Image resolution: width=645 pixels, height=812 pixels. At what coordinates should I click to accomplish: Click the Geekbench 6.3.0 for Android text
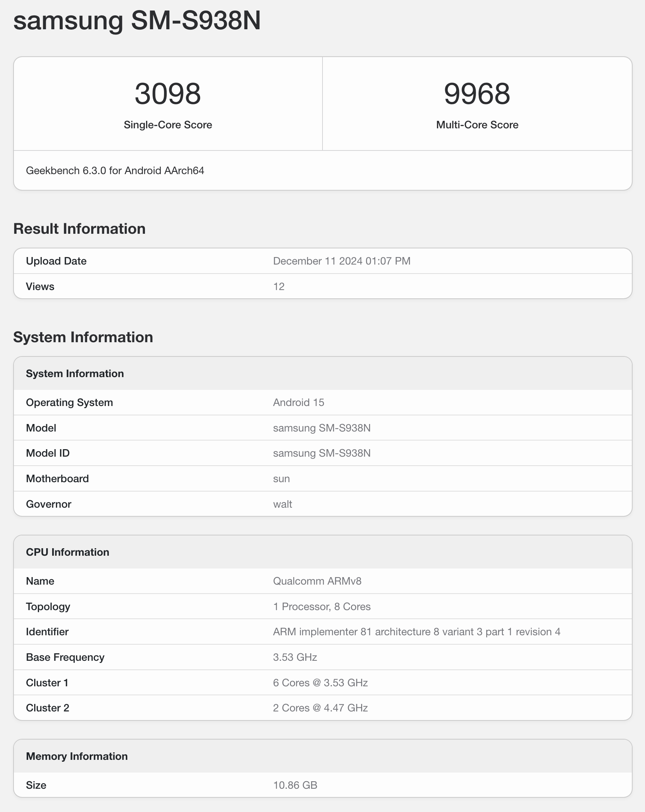tap(115, 170)
